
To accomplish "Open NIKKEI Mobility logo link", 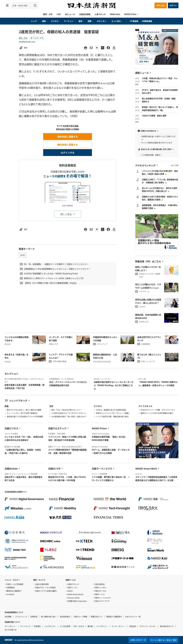I will click(63, 508).
